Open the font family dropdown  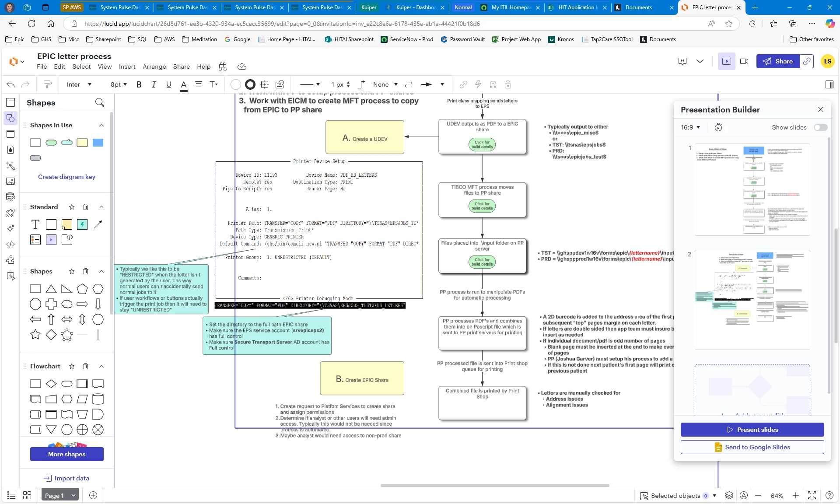(x=79, y=84)
